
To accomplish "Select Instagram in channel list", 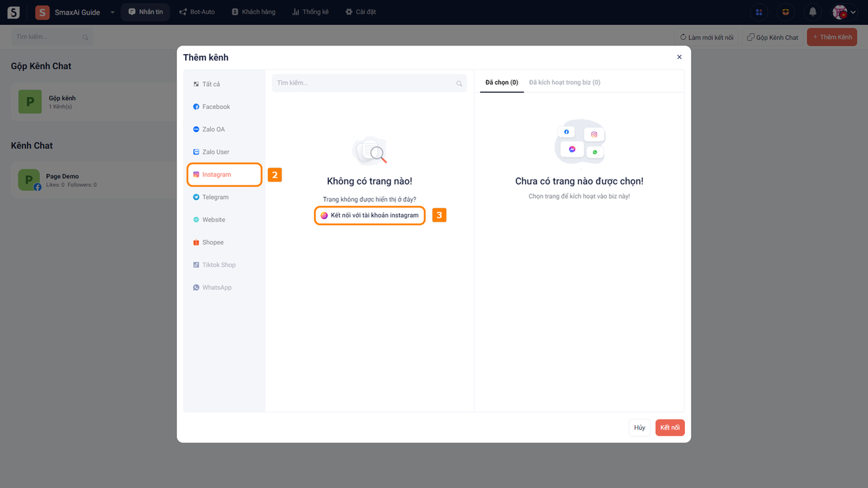I will pyautogui.click(x=216, y=175).
